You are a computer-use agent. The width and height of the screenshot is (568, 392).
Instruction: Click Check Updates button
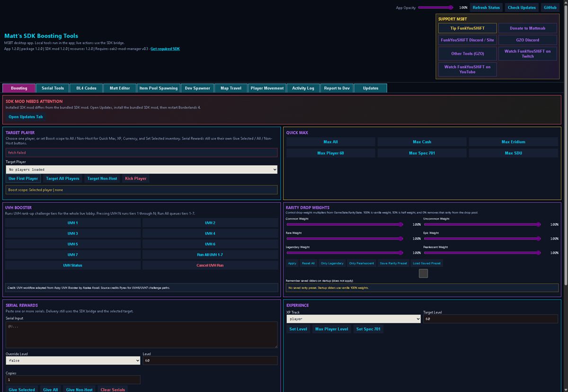(x=522, y=8)
